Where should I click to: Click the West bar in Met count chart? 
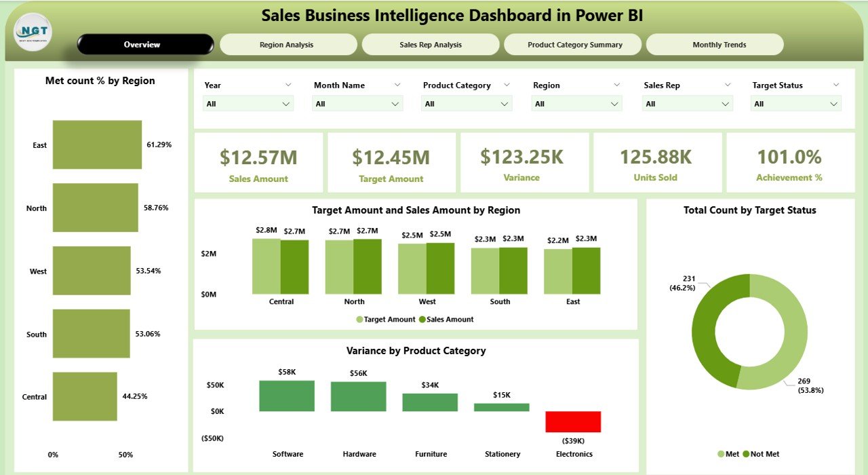(x=92, y=271)
